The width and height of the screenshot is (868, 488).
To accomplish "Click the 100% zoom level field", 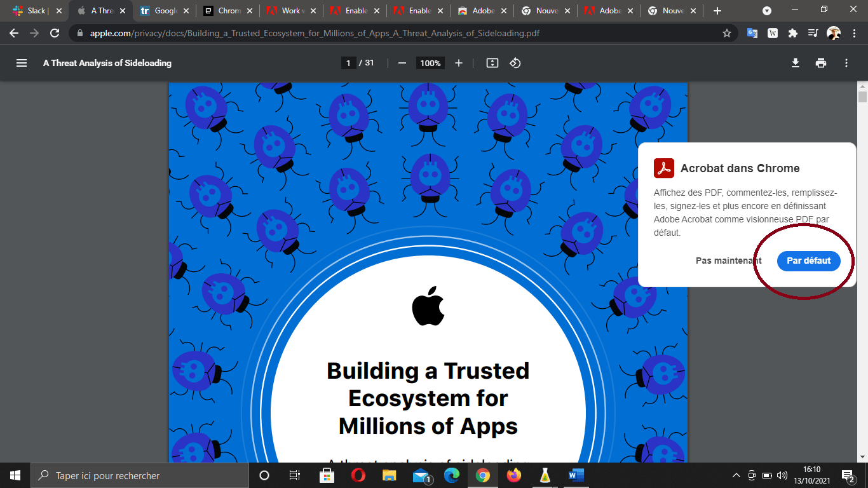I will 430,63.
